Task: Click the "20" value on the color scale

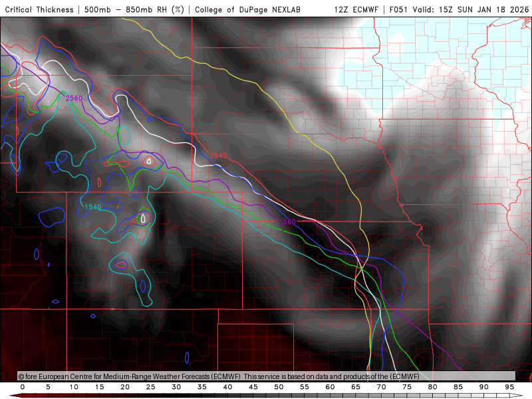Action: click(125, 387)
